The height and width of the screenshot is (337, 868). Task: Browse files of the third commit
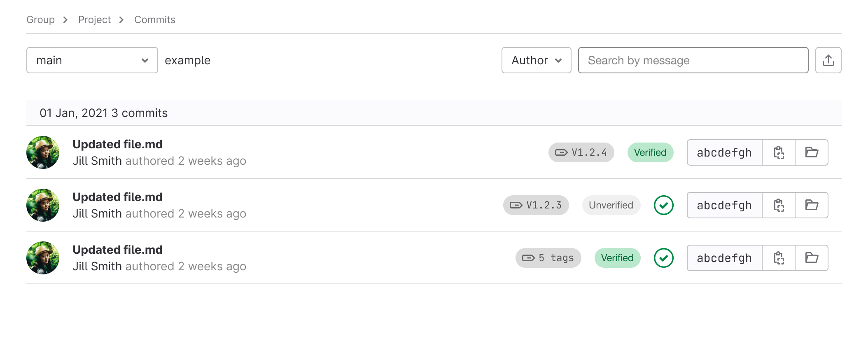[812, 258]
